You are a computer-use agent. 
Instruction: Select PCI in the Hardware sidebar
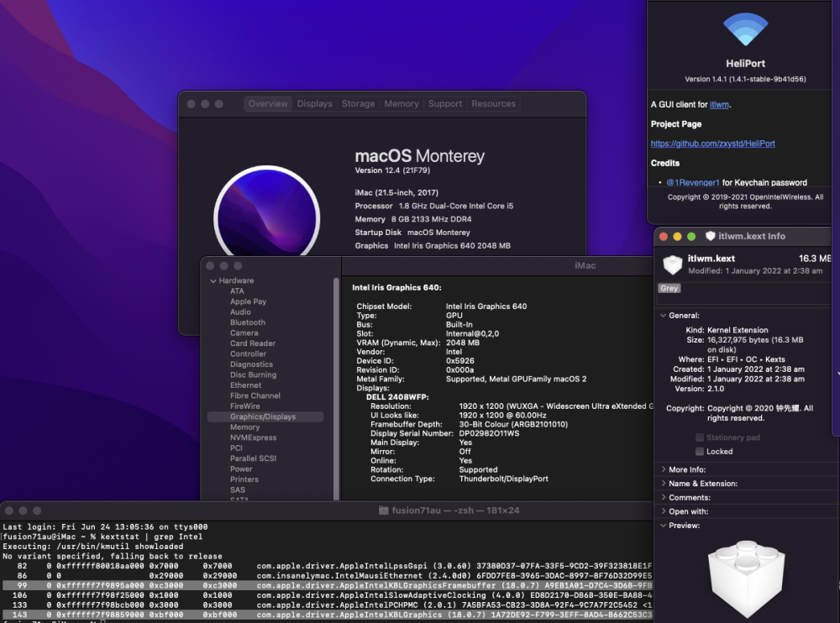coord(236,448)
